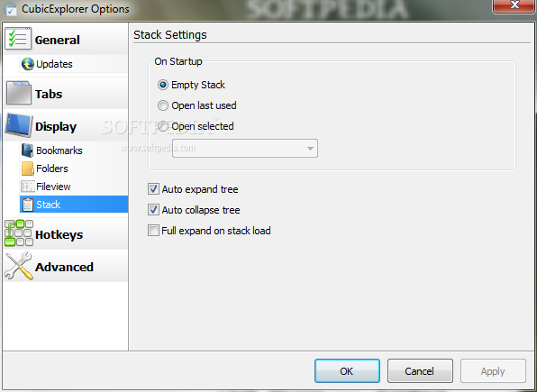This screenshot has height=392, width=537.
Task: Click the Hotkeys keyboard grid icon
Action: tap(19, 233)
